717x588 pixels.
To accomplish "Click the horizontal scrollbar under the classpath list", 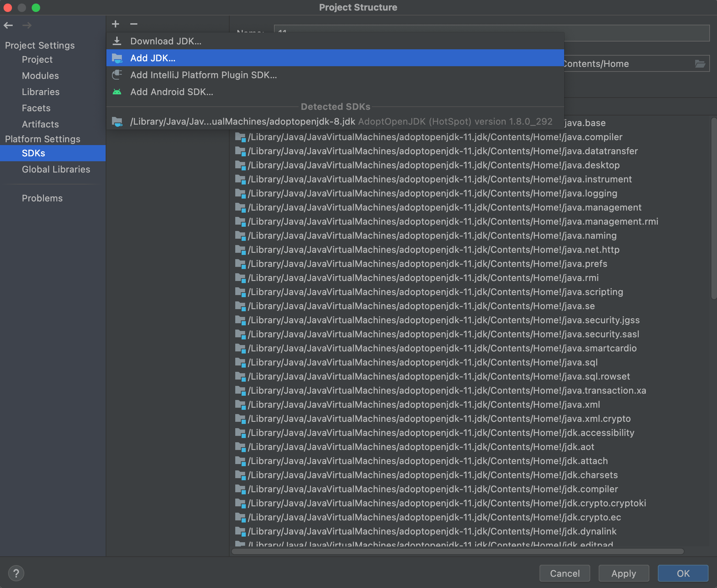I will 458,551.
